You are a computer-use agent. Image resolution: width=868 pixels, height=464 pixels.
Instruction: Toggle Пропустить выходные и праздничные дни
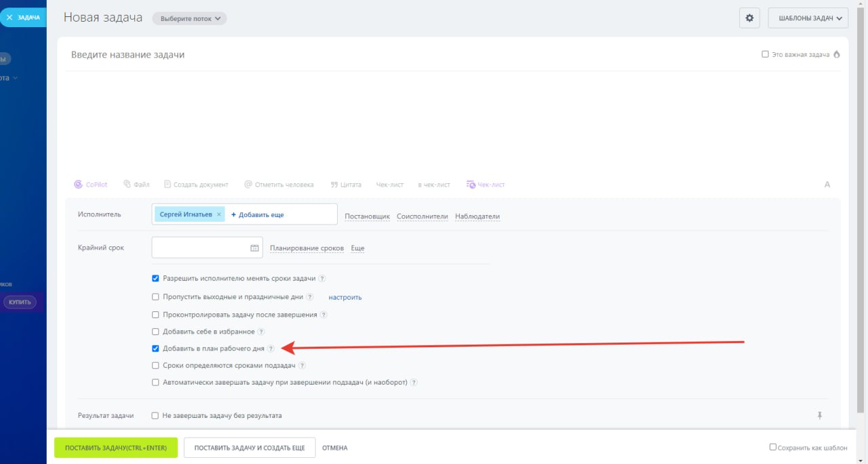(155, 296)
